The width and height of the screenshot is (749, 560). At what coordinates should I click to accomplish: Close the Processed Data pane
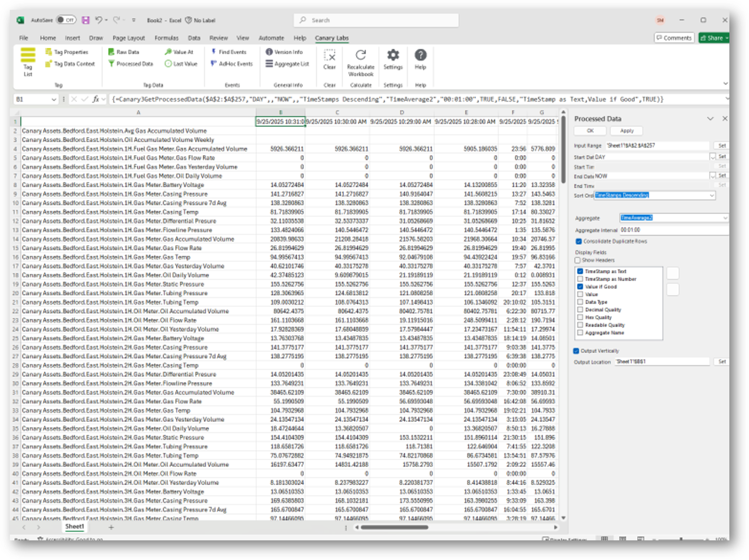click(725, 119)
